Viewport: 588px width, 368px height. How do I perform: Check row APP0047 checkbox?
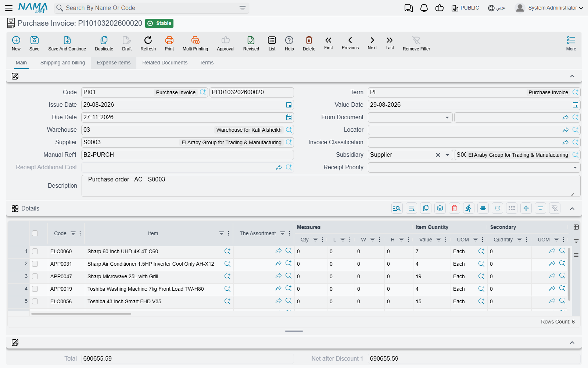[35, 276]
